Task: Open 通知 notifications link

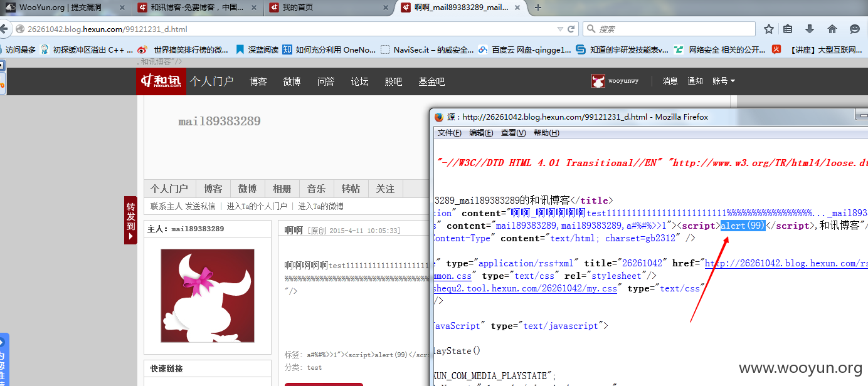Action: click(695, 81)
